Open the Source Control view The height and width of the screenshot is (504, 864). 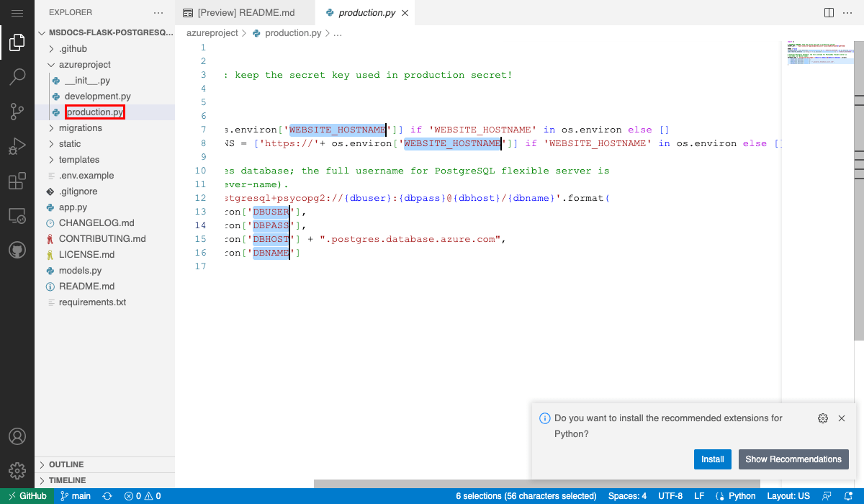[17, 112]
